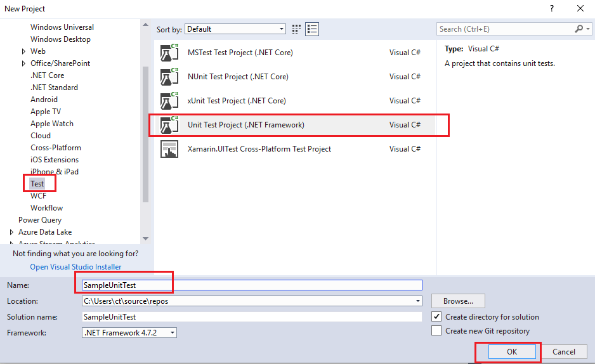595x364 pixels.
Task: Click the Solution name field
Action: pyautogui.click(x=252, y=316)
